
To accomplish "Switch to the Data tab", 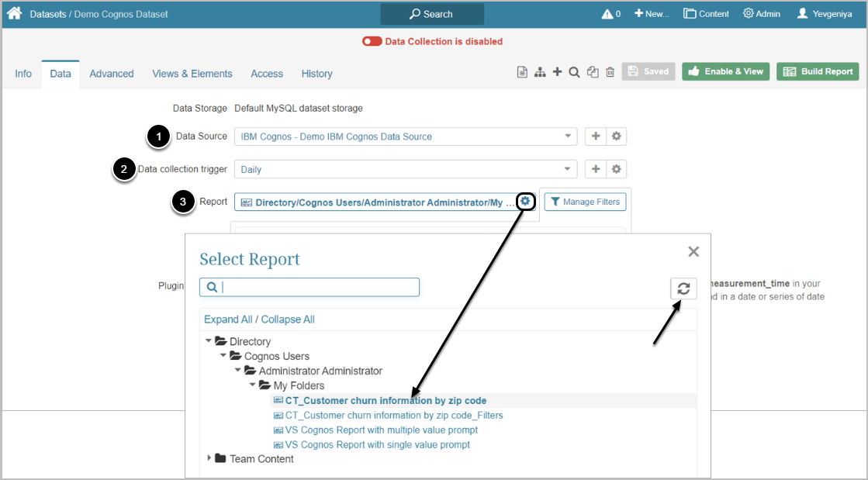I will tap(61, 74).
